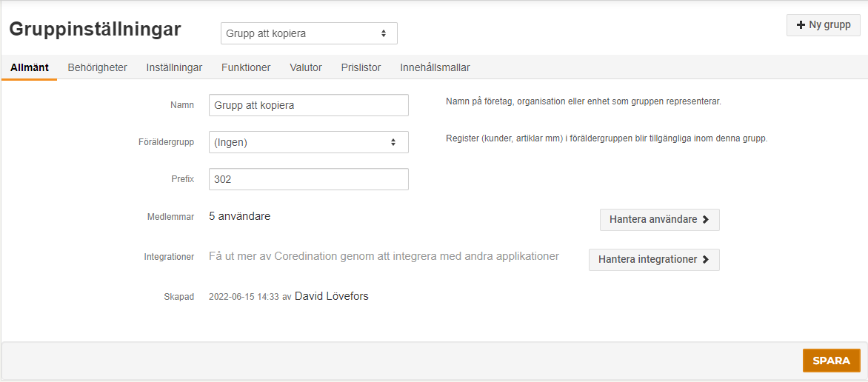Open the Grupp att kopiera group dropdown
The width and height of the screenshot is (868, 382).
309,33
